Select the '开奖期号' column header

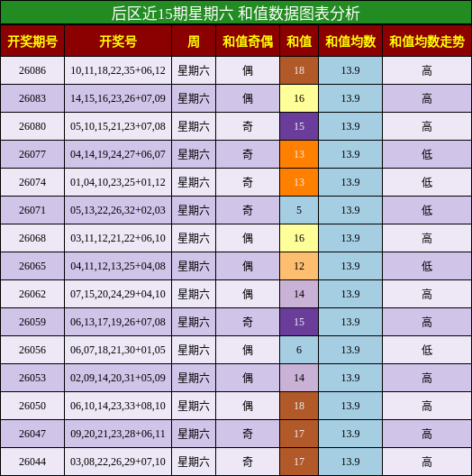click(x=32, y=41)
